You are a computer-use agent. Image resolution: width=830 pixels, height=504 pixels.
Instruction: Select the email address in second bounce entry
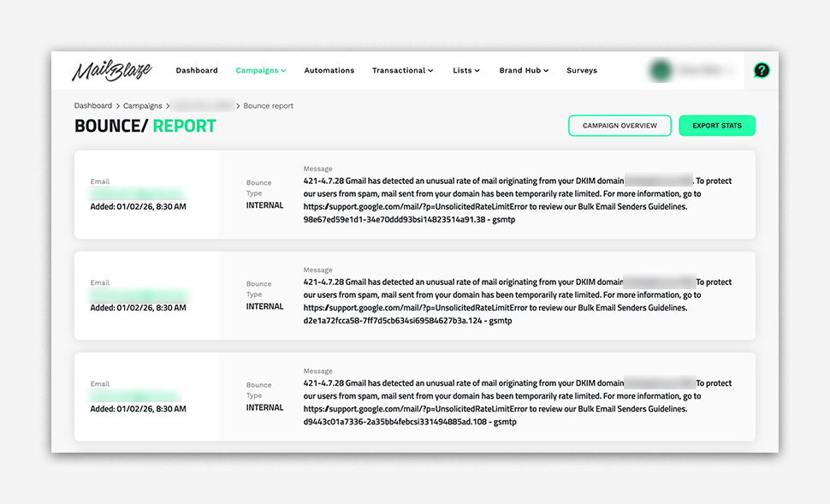point(137,295)
